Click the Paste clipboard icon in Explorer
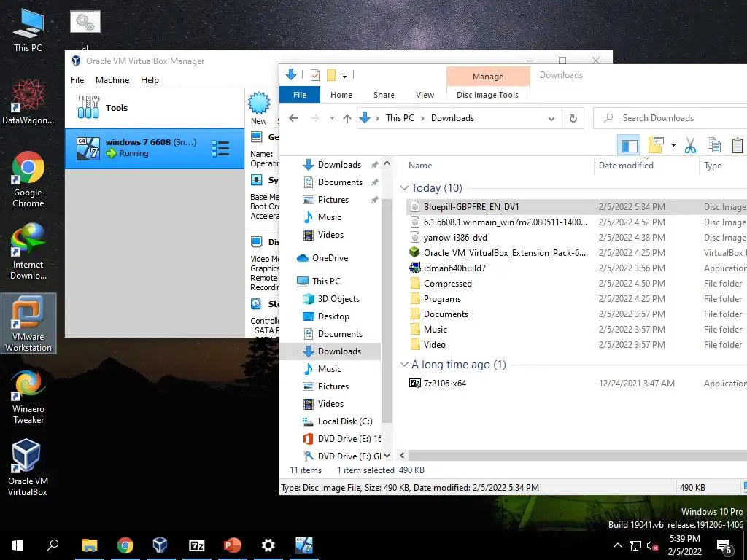Screen dimensions: 747x560 737,145
